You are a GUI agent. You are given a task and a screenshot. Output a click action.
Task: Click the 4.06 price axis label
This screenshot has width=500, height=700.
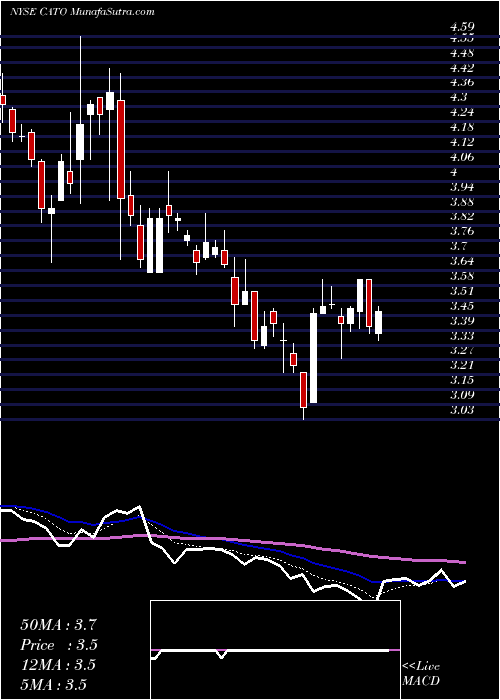[x=462, y=157]
